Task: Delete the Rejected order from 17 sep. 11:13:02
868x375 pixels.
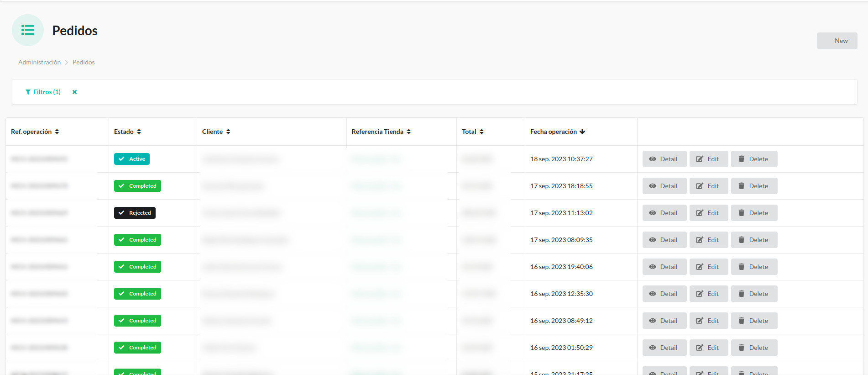Action: coord(754,213)
